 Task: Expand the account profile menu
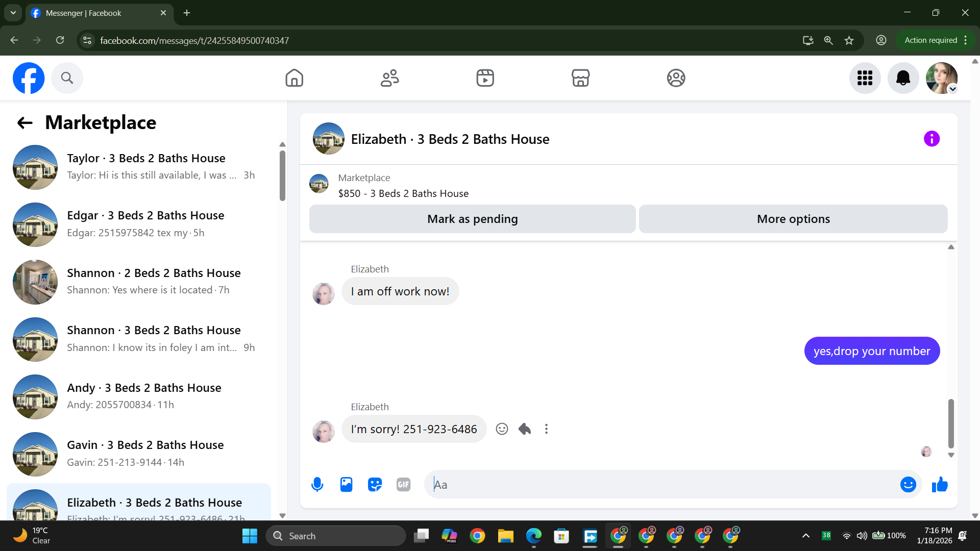[942, 78]
